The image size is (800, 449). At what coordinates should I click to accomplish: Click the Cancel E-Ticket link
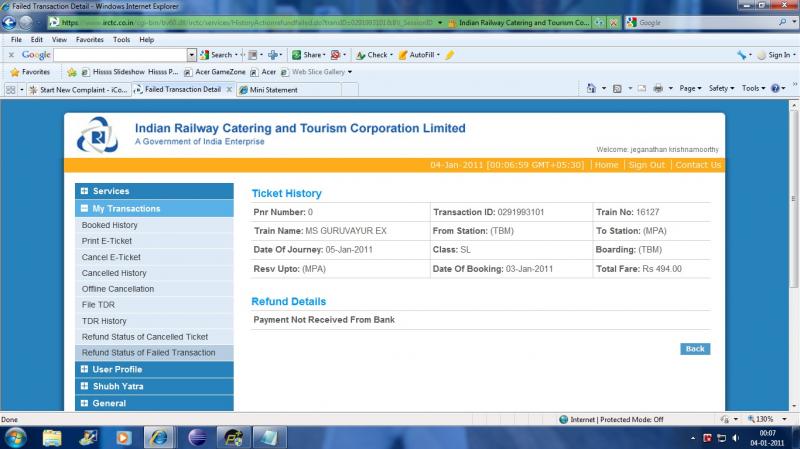pos(111,257)
